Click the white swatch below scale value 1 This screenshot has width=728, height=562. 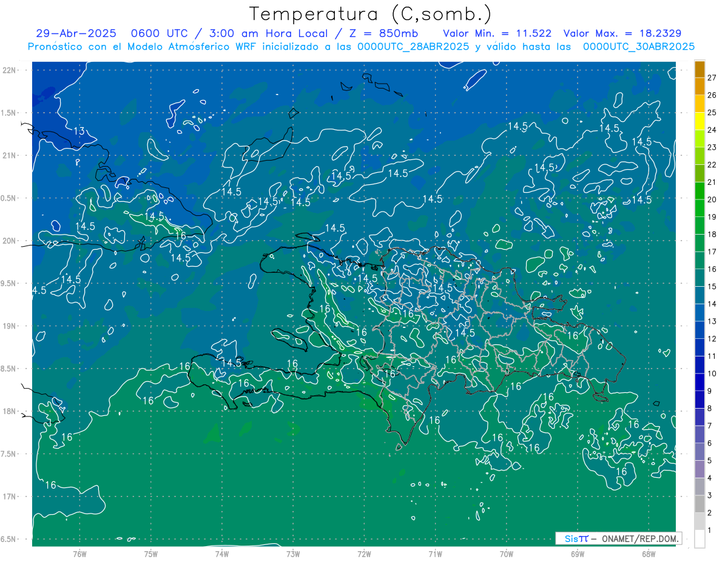tap(700, 538)
